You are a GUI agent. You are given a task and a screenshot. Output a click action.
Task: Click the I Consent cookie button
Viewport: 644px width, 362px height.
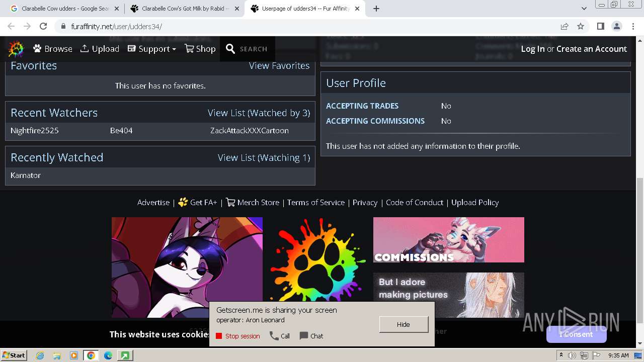[x=576, y=334]
